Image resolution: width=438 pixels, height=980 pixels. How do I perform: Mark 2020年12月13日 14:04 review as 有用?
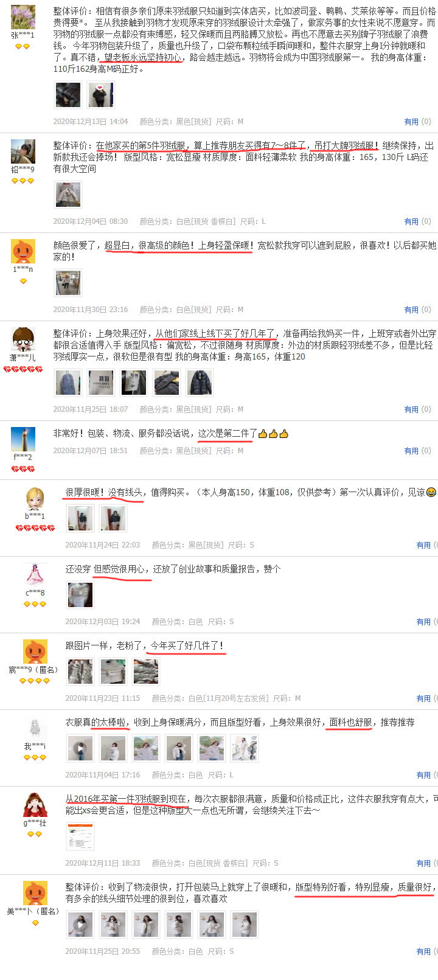[x=411, y=122]
